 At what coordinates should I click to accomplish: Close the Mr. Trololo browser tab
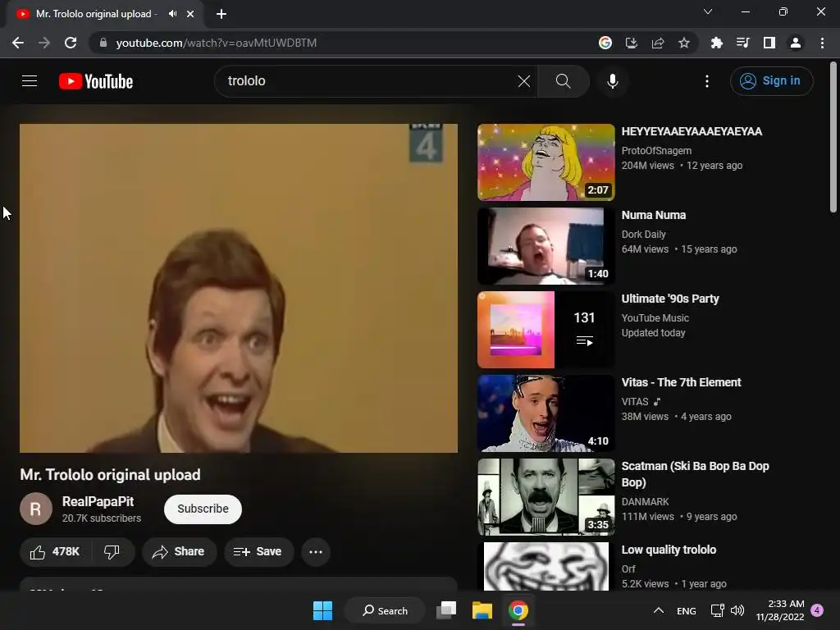coord(190,14)
